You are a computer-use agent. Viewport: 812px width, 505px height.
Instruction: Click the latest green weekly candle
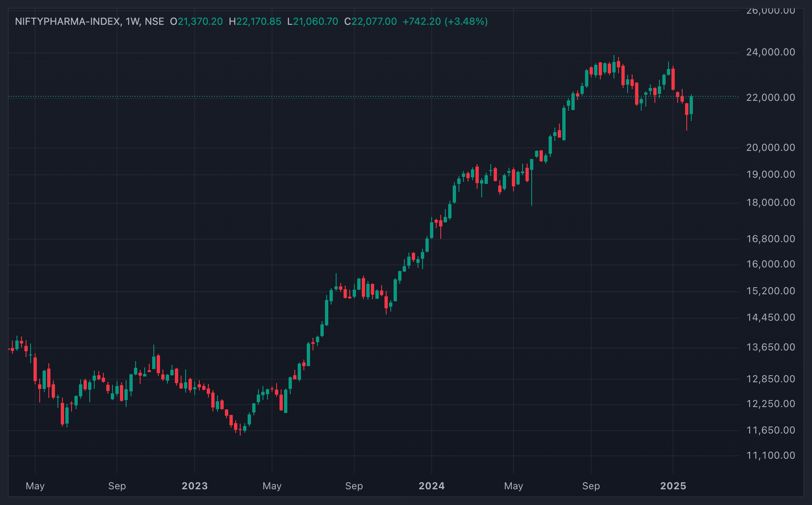point(691,105)
